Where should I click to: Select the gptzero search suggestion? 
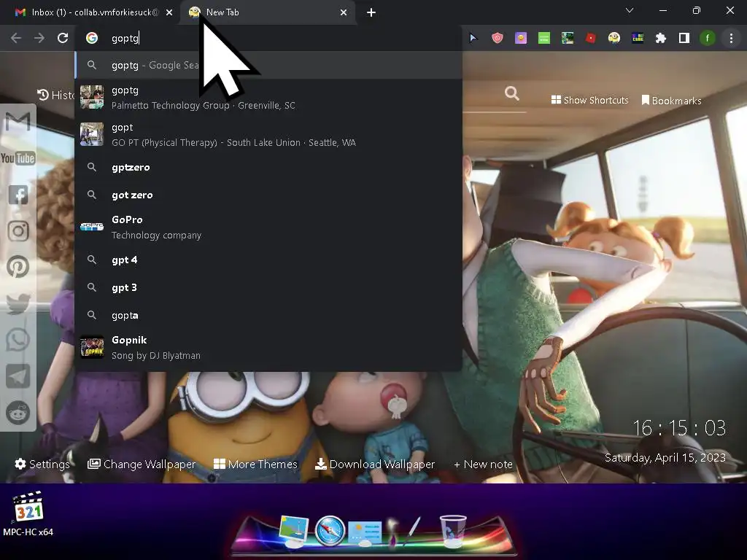268,167
